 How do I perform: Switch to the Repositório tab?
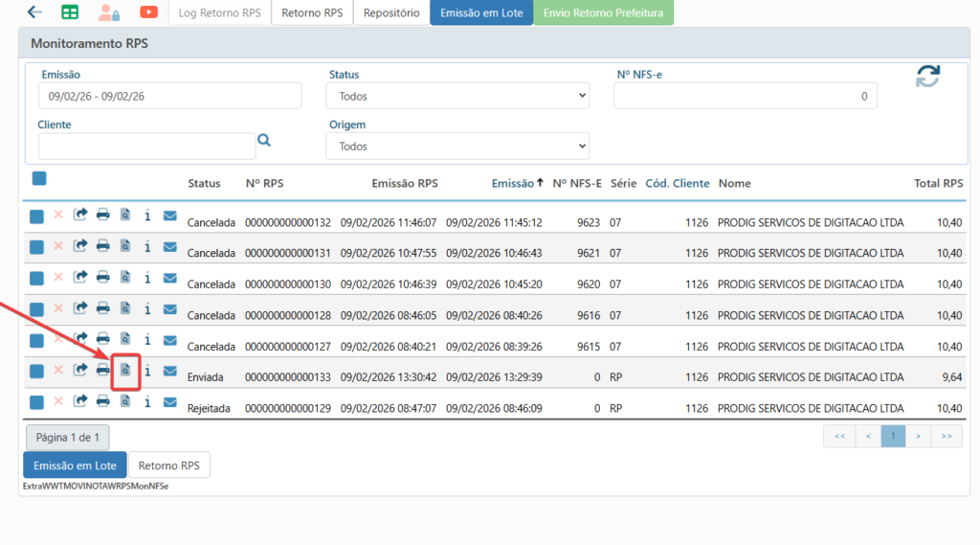point(390,13)
